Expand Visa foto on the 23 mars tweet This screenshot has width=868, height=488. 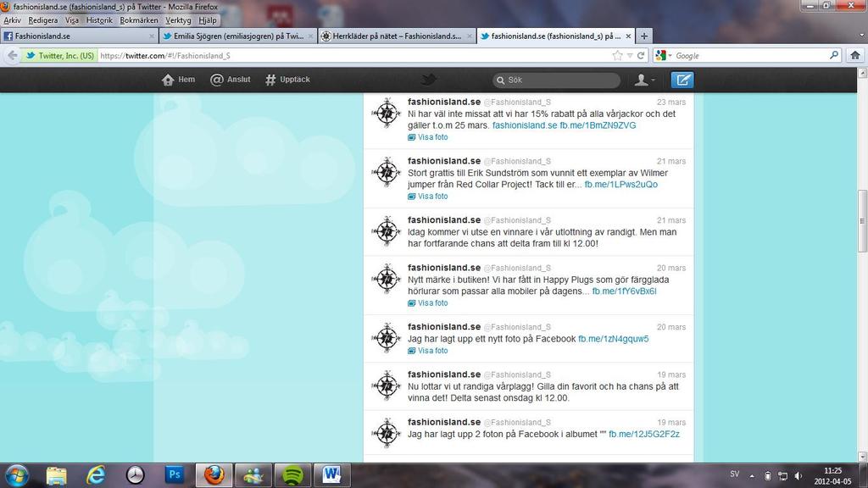(x=428, y=137)
